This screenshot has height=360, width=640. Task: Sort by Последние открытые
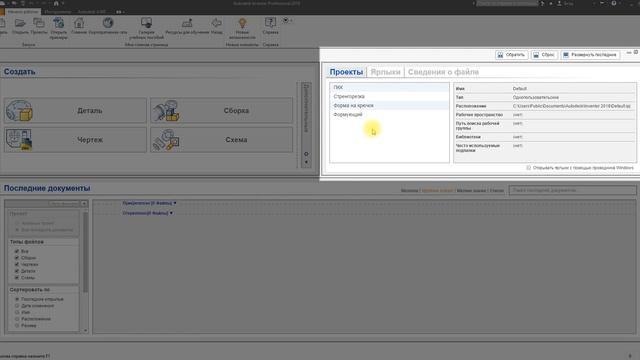(17, 299)
